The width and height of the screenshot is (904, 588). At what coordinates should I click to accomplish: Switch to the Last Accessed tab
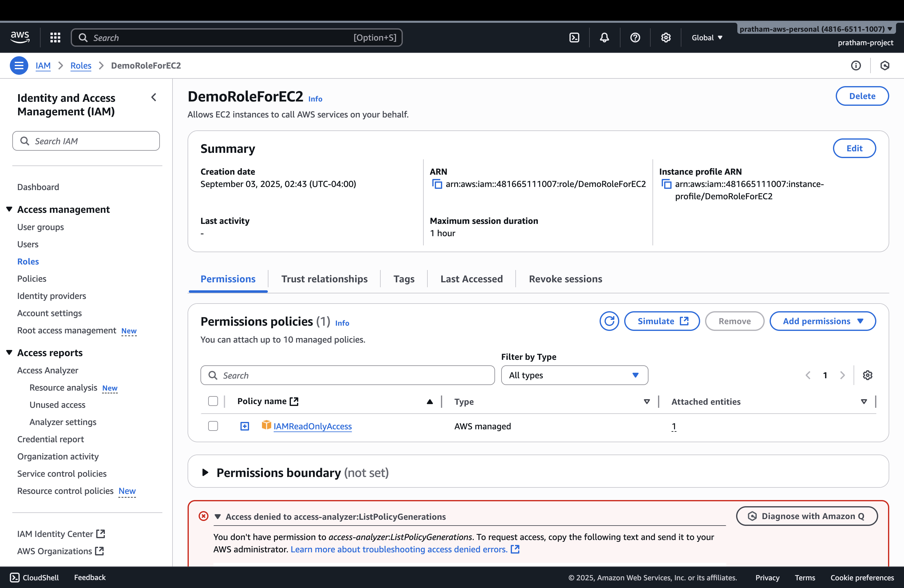pyautogui.click(x=471, y=279)
